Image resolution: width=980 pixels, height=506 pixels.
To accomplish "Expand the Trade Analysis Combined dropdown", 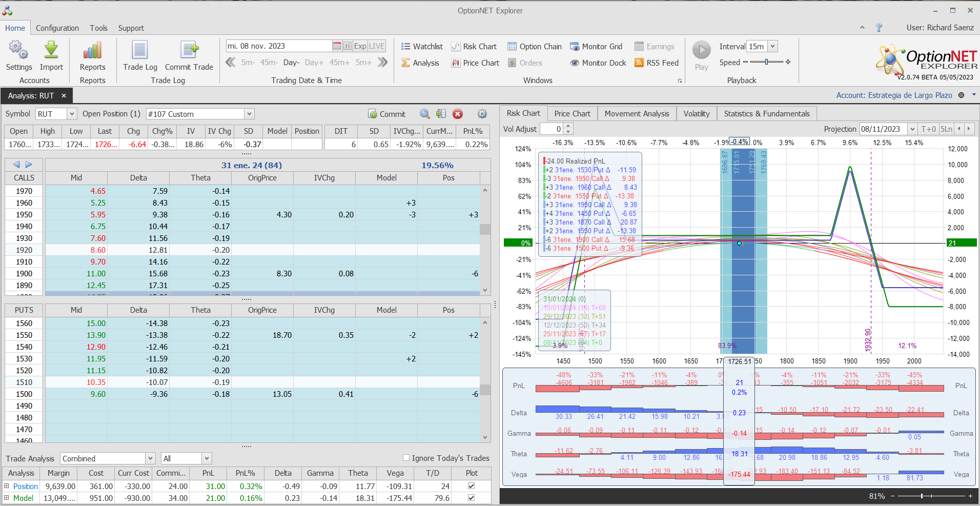I will 150,458.
